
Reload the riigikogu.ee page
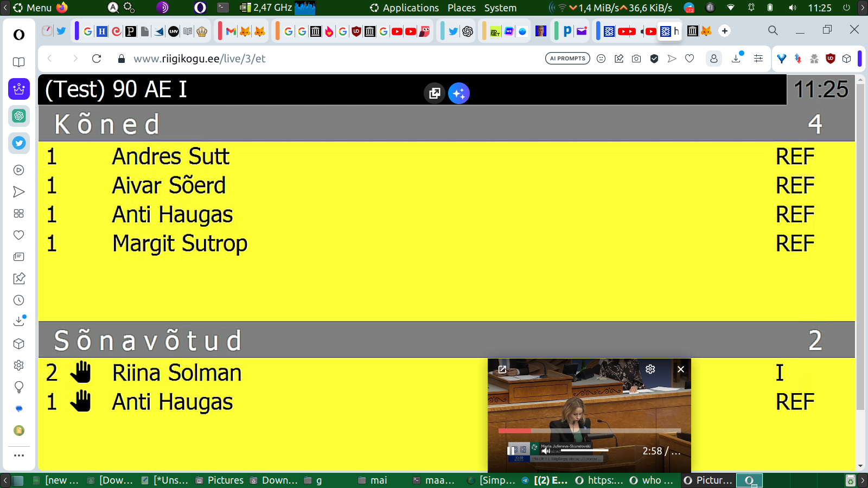97,59
